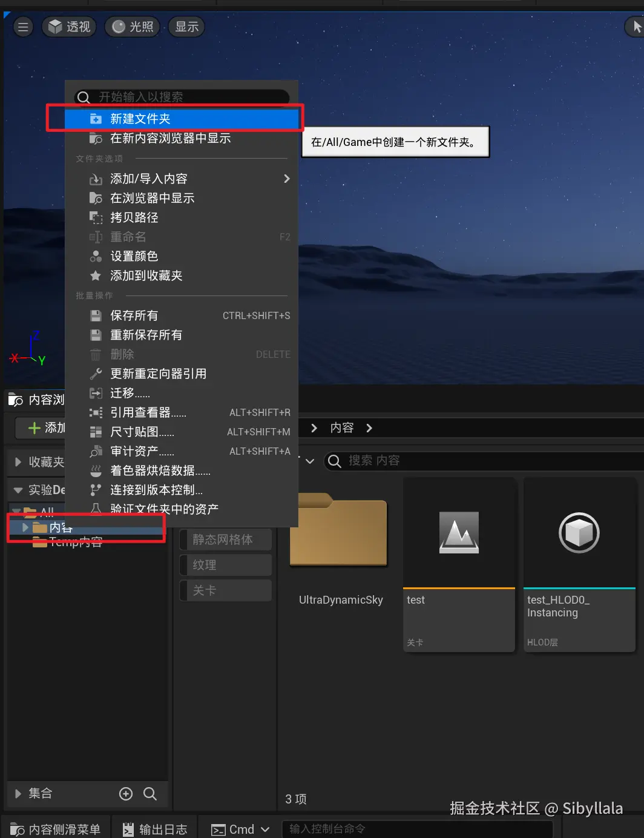Screen dimensions: 644x838
Task: Click the collections search magnifier icon
Action: 150,794
